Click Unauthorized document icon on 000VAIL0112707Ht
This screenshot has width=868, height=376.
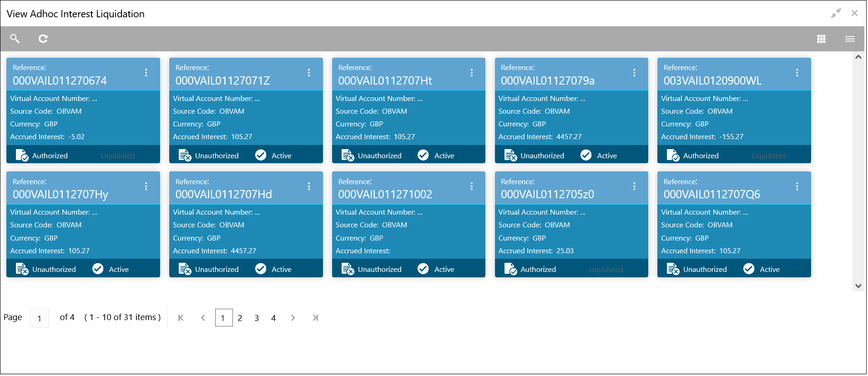(348, 155)
